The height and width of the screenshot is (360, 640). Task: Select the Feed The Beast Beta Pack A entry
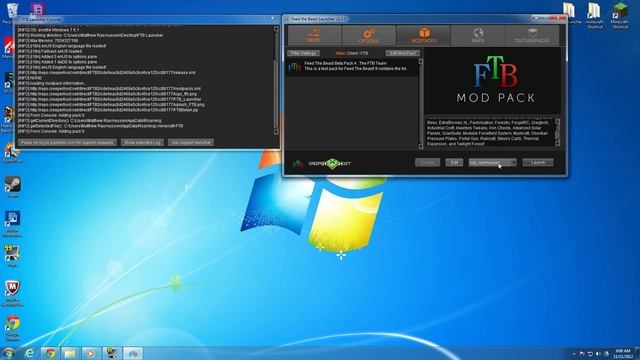(352, 67)
